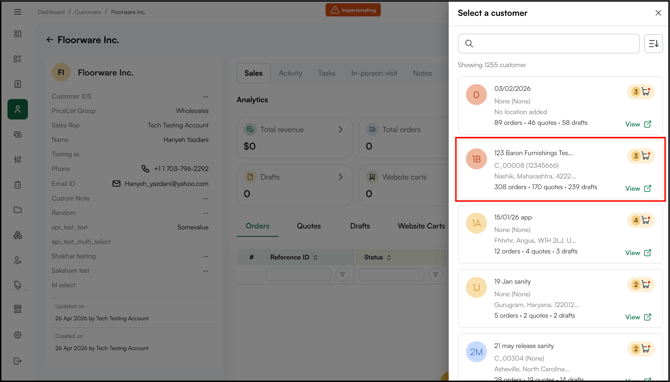Screen dimensions: 670x382
Task: Open the coins icon in sidebar
Action: click(x=18, y=135)
